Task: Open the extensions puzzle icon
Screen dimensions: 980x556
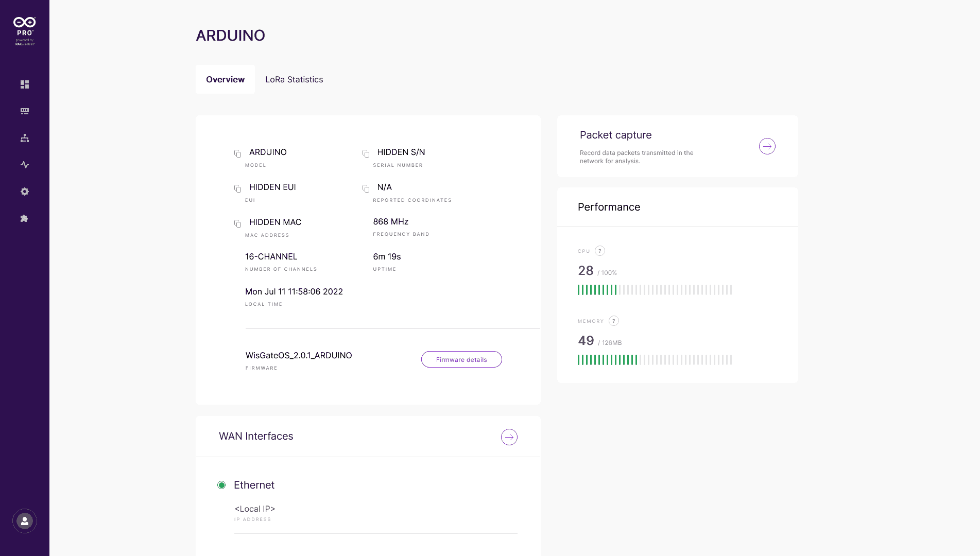Action: tap(24, 218)
